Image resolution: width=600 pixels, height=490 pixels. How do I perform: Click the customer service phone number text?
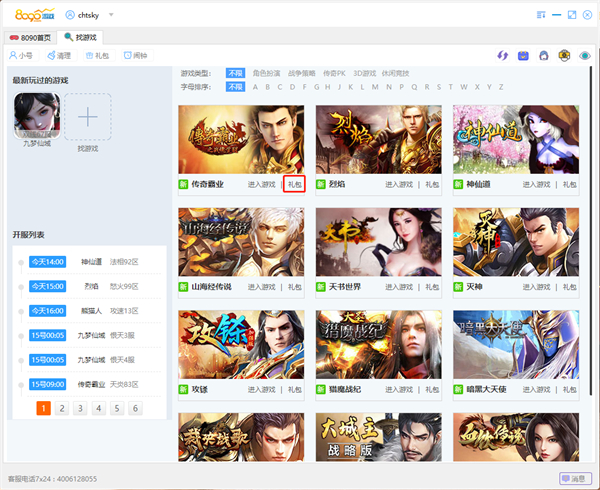point(52,479)
